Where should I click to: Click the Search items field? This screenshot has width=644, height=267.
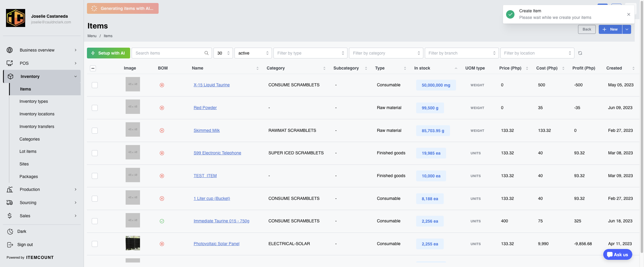tap(172, 53)
